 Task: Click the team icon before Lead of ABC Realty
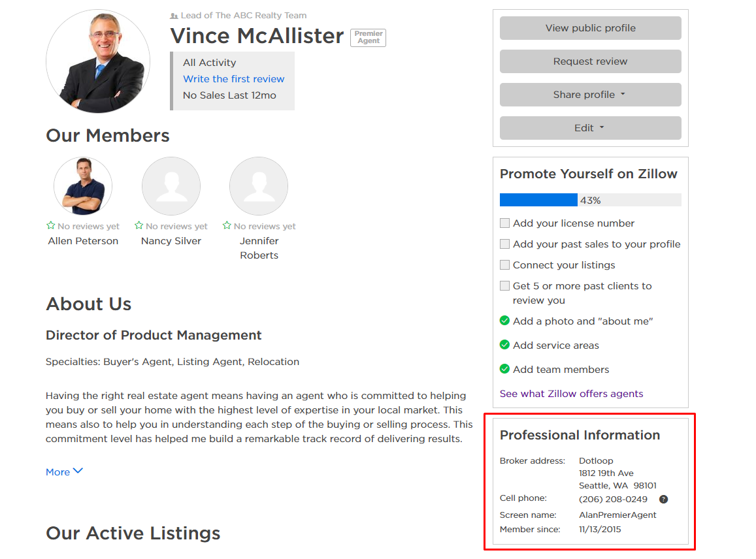(x=174, y=16)
